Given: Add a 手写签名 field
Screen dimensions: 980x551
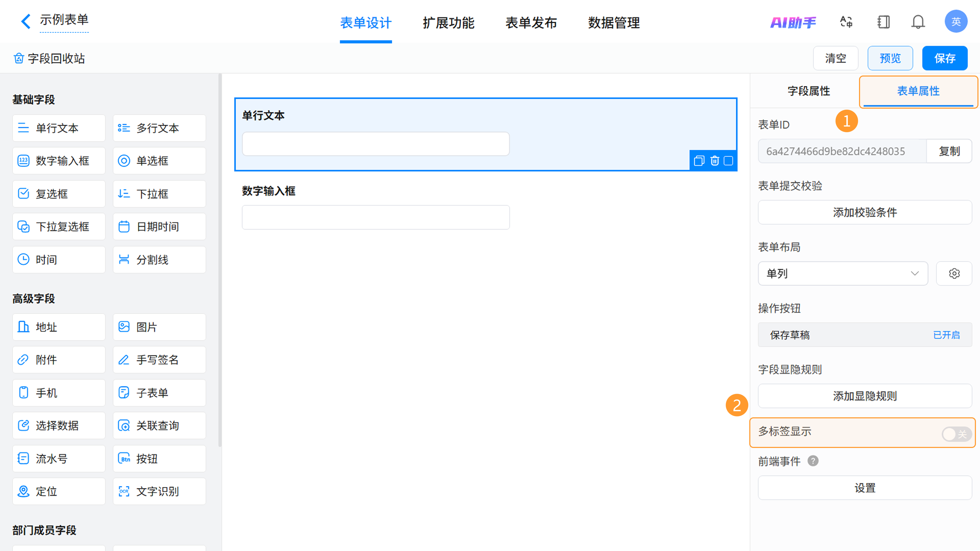Looking at the screenshot, I should coord(160,360).
